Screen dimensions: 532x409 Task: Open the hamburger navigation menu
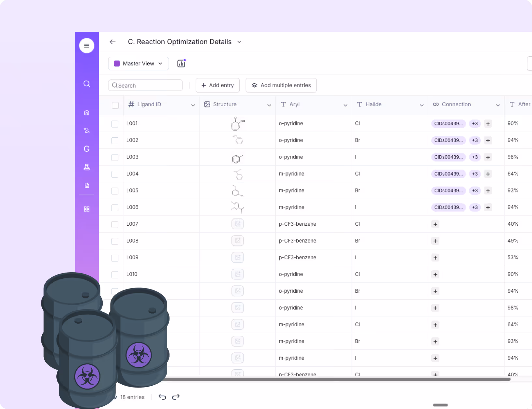click(86, 46)
